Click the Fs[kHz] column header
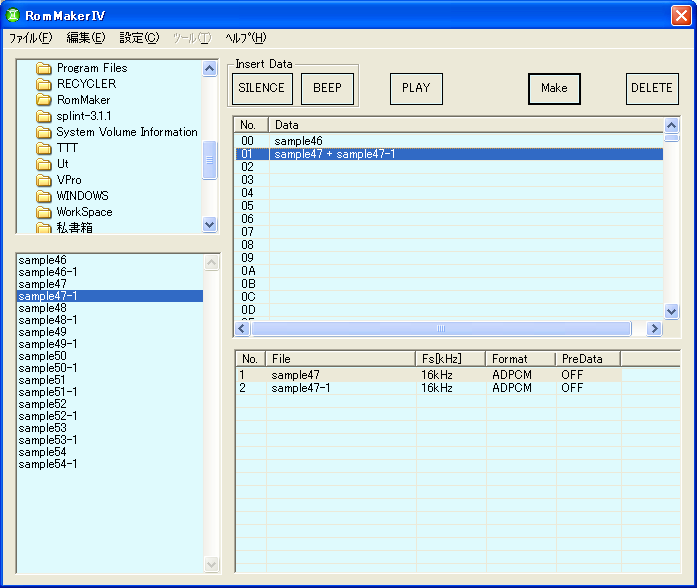 (x=450, y=359)
